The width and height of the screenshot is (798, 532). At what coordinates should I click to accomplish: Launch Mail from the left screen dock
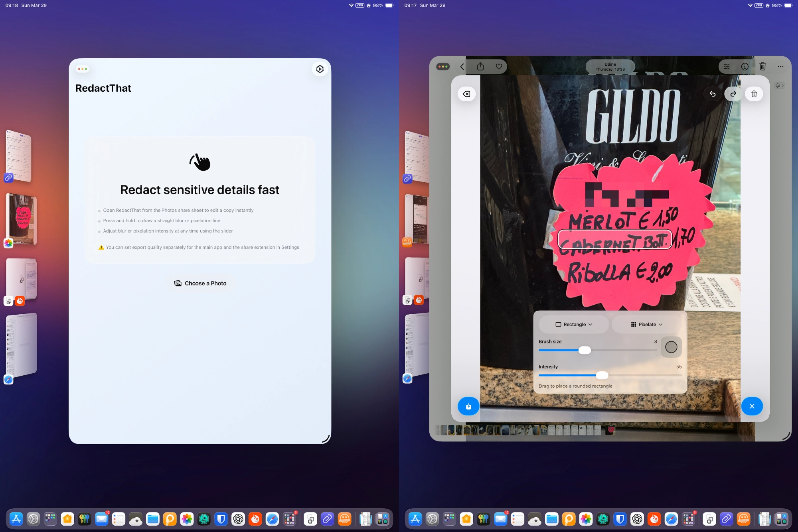tap(101, 519)
